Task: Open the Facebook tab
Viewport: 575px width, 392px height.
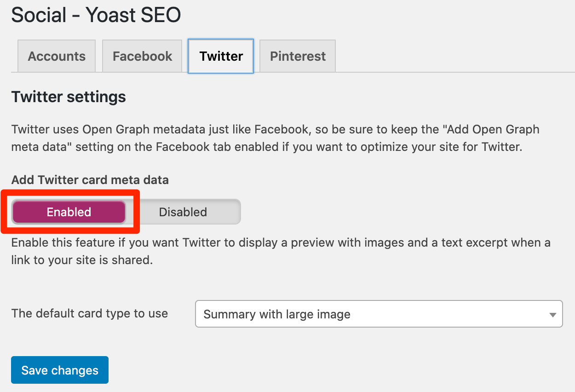Action: 142,56
